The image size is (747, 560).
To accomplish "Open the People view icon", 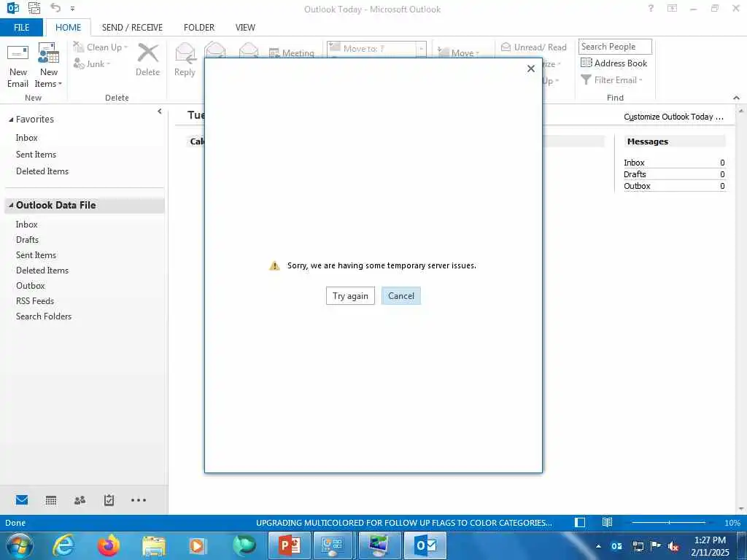I will [80, 500].
